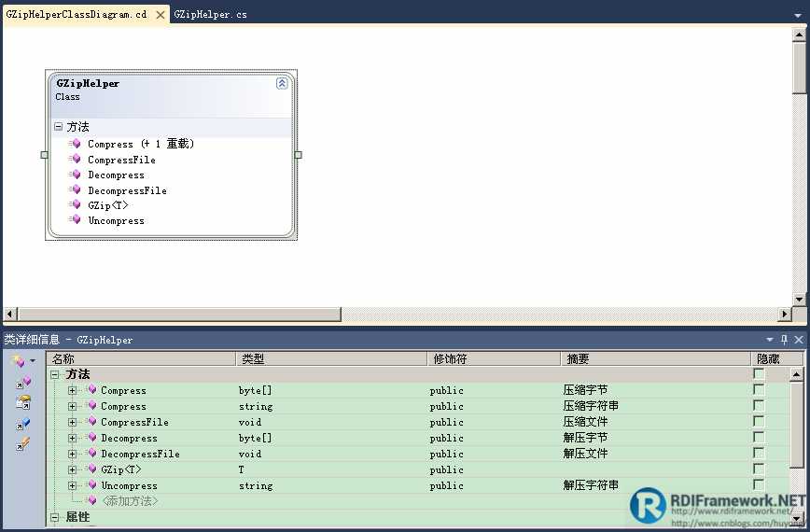Expand CompressFile method parameters

[x=72, y=422]
